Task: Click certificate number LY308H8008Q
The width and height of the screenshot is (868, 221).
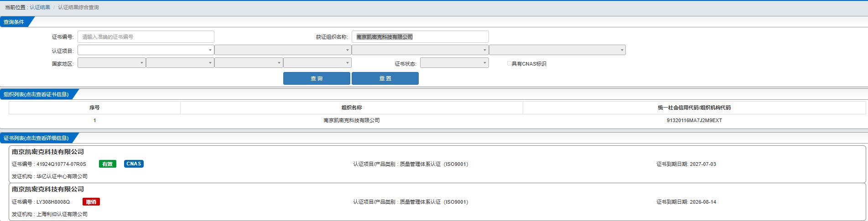Action: [x=53, y=202]
